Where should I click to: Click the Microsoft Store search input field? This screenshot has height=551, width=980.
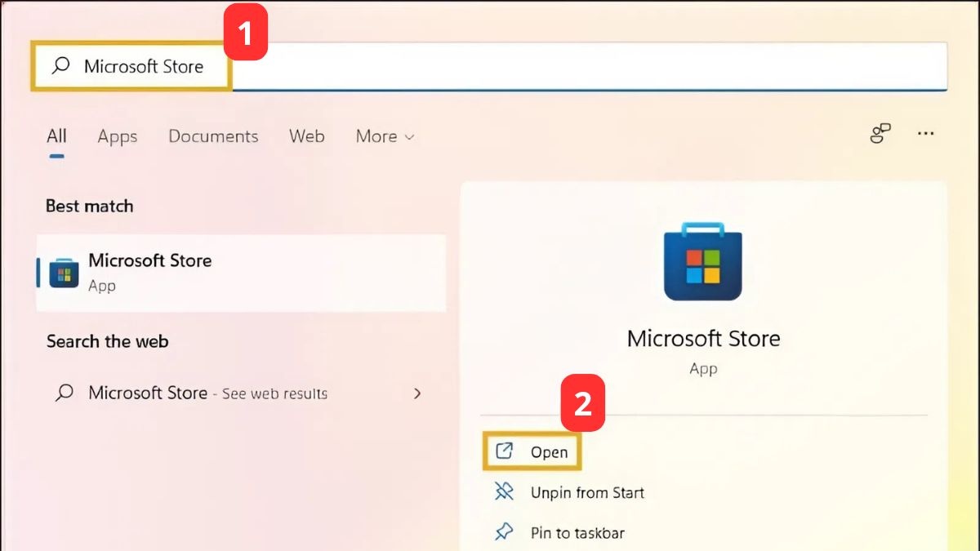click(489, 66)
